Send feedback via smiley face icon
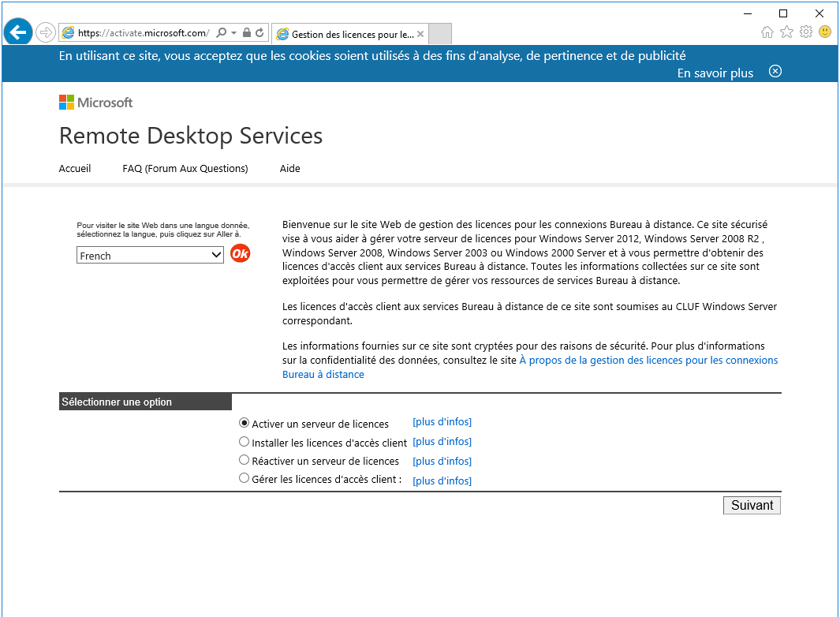 (825, 32)
